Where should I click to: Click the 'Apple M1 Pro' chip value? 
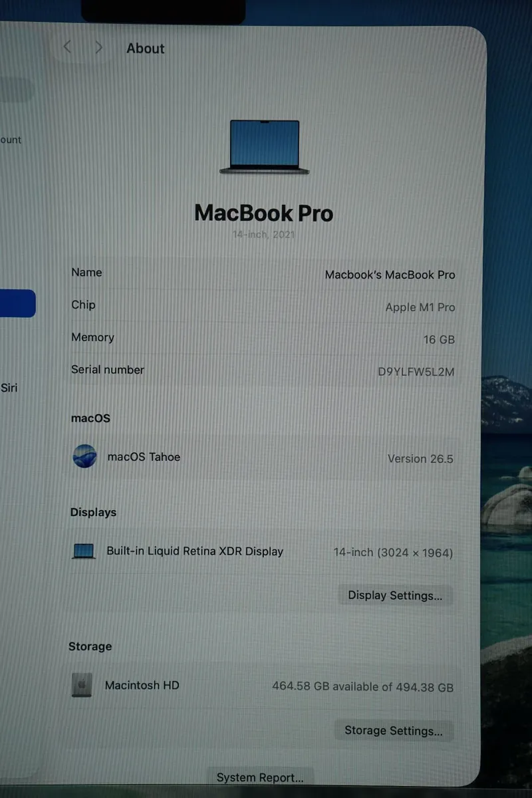420,307
